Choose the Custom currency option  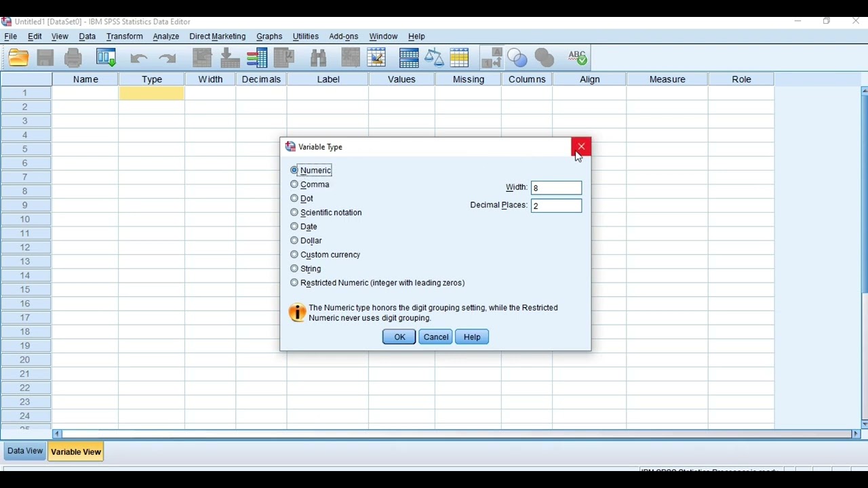[294, 255]
